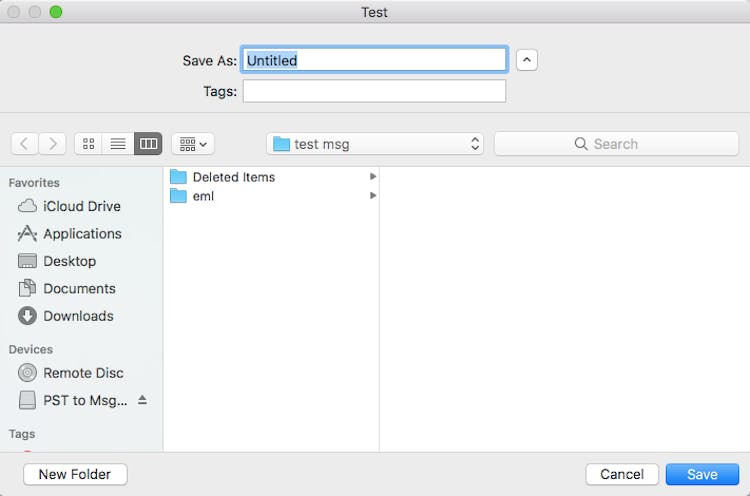Expand the Deleted Items folder arrow
Viewport: 750px width, 496px height.
click(373, 177)
